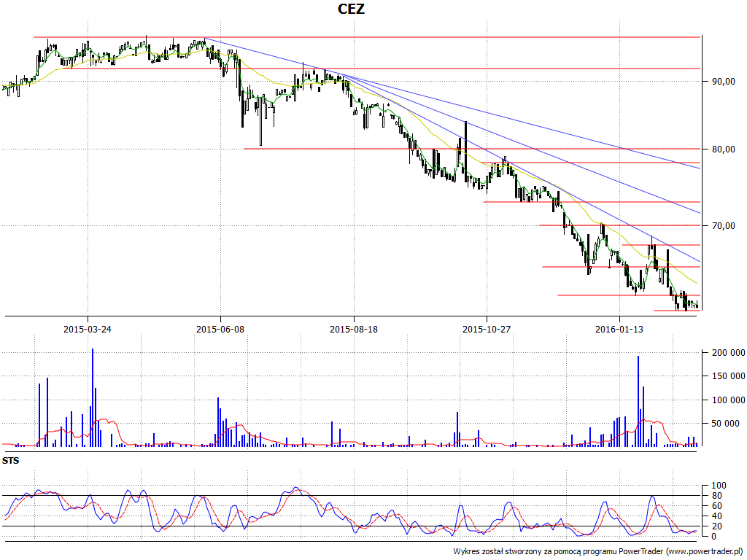Click the tallest volume bar near 2015-03-24
This screenshot has height=560, width=747.
click(93, 397)
